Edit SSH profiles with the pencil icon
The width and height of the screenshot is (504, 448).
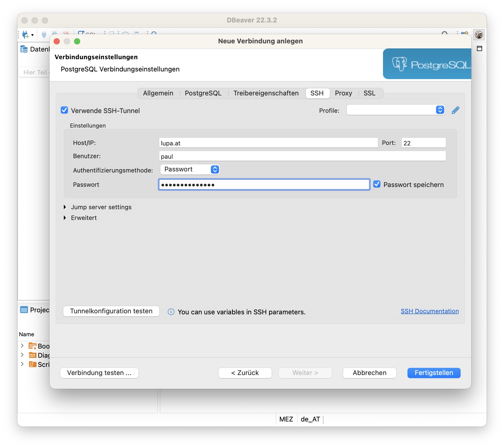455,110
